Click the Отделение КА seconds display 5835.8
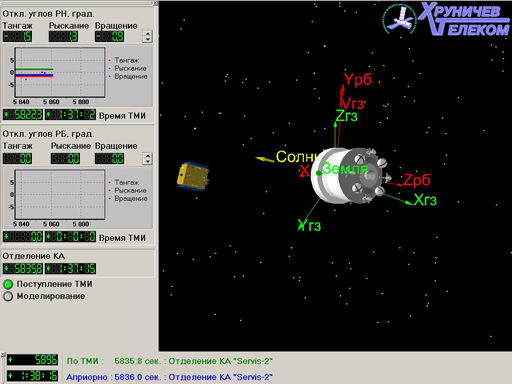 23,269
